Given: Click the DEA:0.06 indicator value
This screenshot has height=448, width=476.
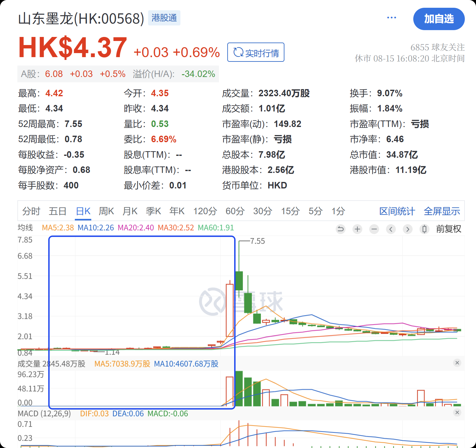Looking at the screenshot, I should [x=128, y=414].
